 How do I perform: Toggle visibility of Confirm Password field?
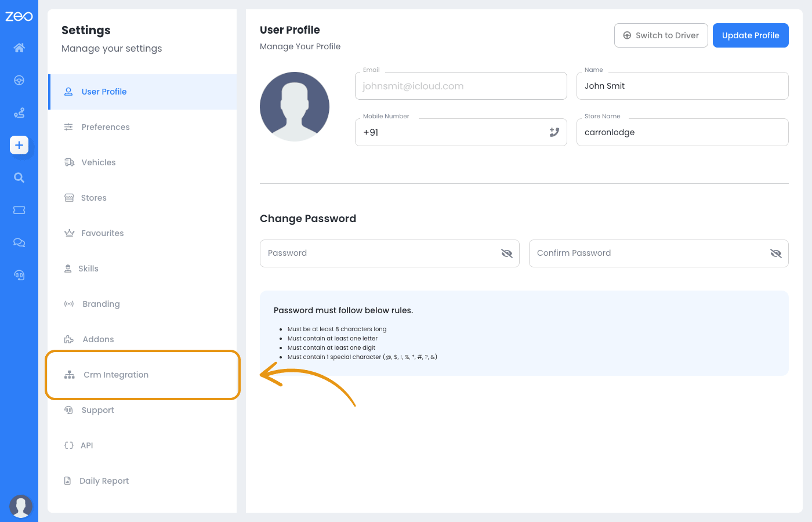click(x=775, y=253)
